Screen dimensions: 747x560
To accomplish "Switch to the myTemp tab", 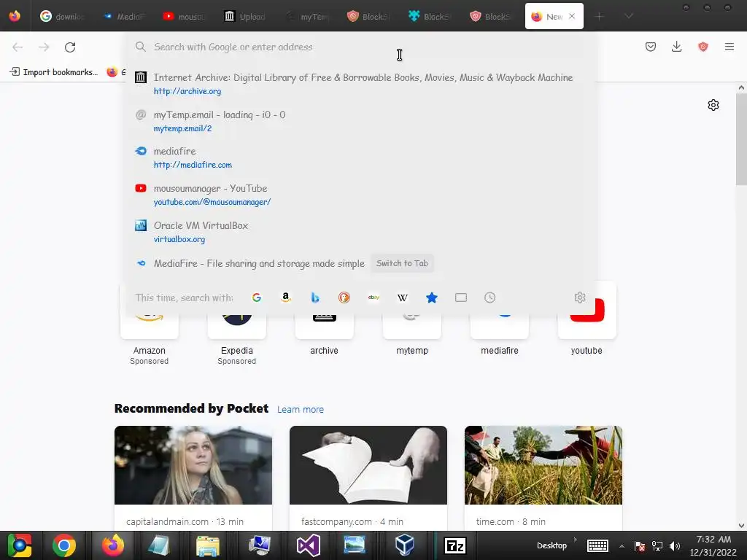I will click(x=307, y=17).
